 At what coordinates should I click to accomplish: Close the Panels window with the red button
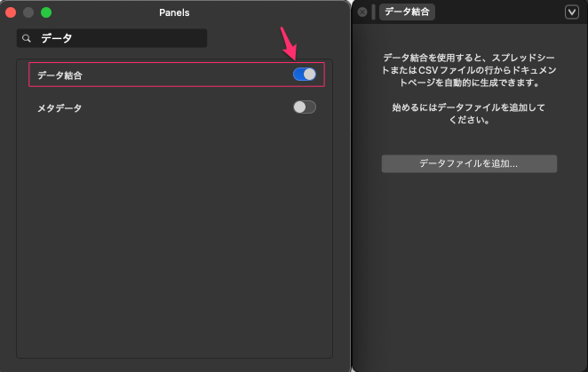point(12,12)
